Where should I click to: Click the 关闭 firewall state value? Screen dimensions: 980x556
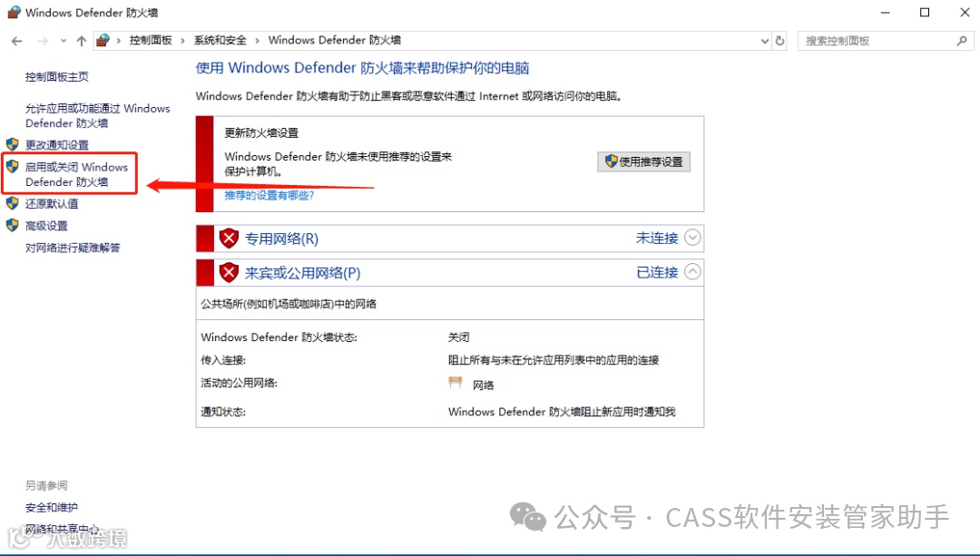click(x=459, y=337)
